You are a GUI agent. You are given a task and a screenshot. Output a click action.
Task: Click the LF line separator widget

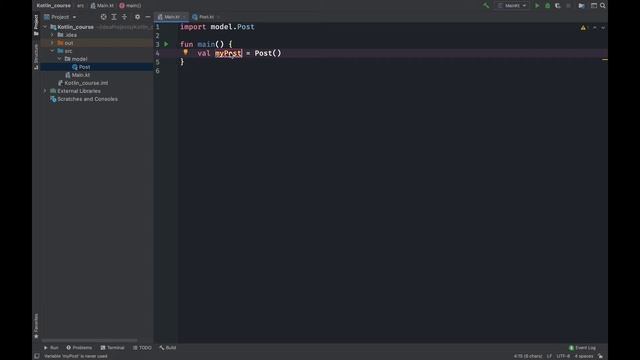click(549, 356)
